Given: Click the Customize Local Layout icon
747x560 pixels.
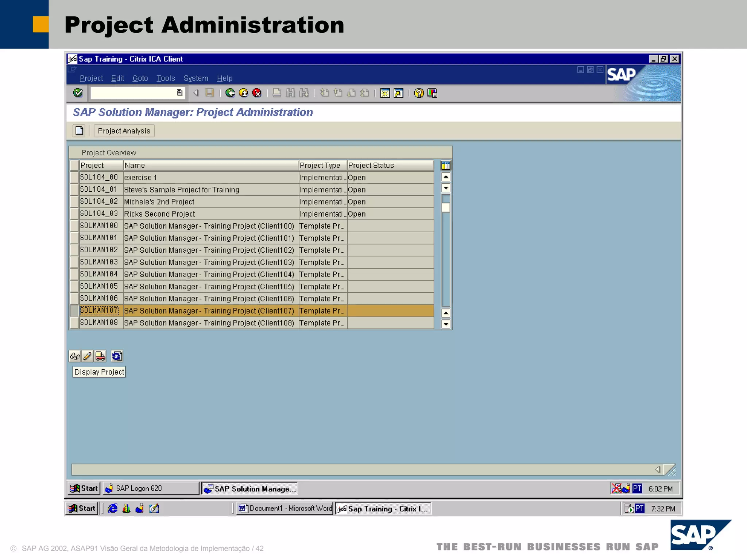Looking at the screenshot, I should tap(432, 93).
